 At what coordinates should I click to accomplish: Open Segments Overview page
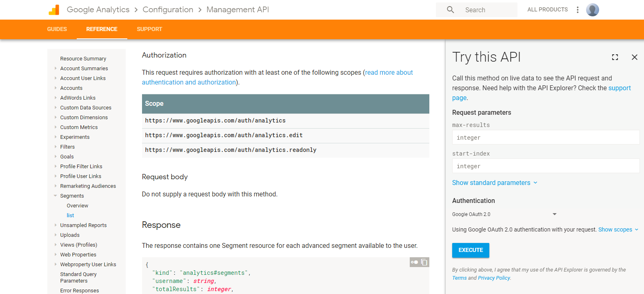pyautogui.click(x=78, y=206)
